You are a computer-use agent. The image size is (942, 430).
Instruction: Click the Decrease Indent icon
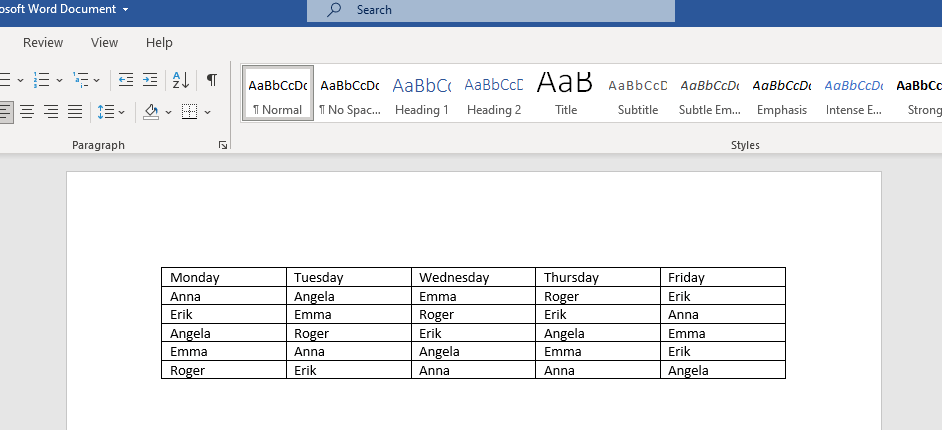tap(126, 80)
